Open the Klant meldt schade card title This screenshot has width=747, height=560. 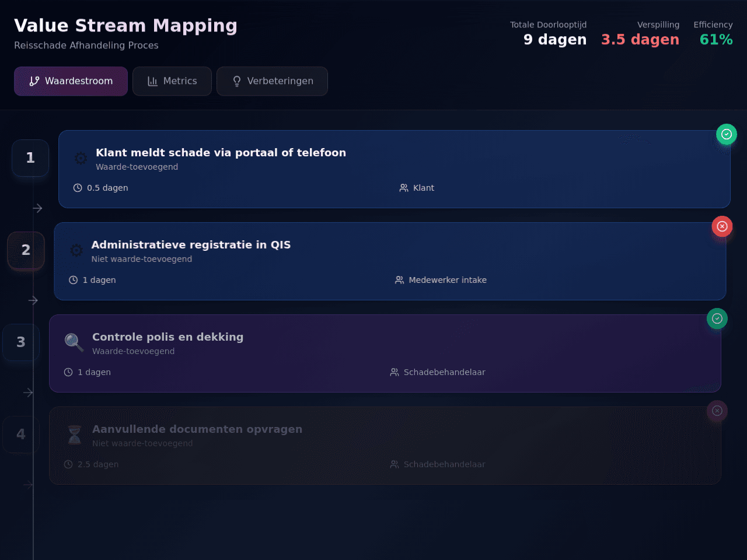point(221,153)
